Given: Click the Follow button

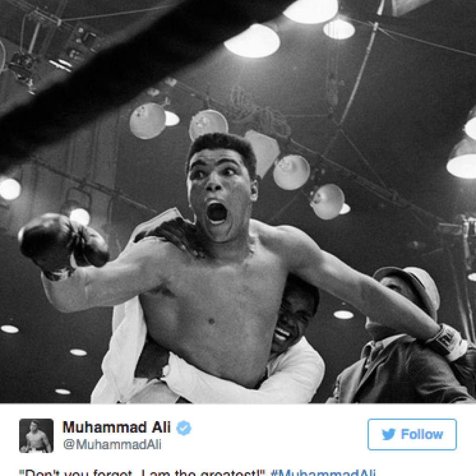Looking at the screenshot, I should (412, 434).
